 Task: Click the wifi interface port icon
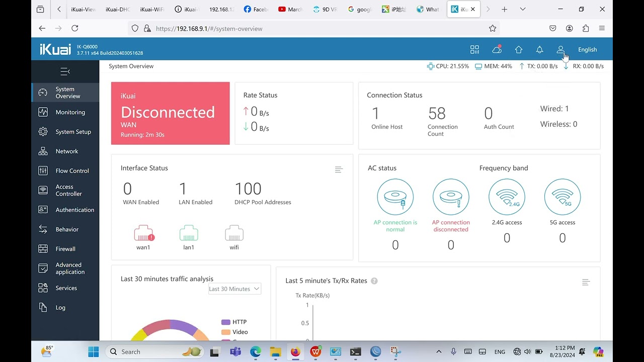tap(234, 233)
